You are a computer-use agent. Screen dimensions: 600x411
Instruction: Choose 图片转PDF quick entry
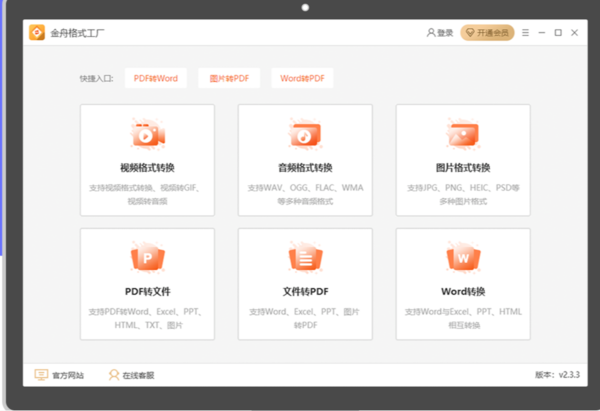pyautogui.click(x=229, y=78)
